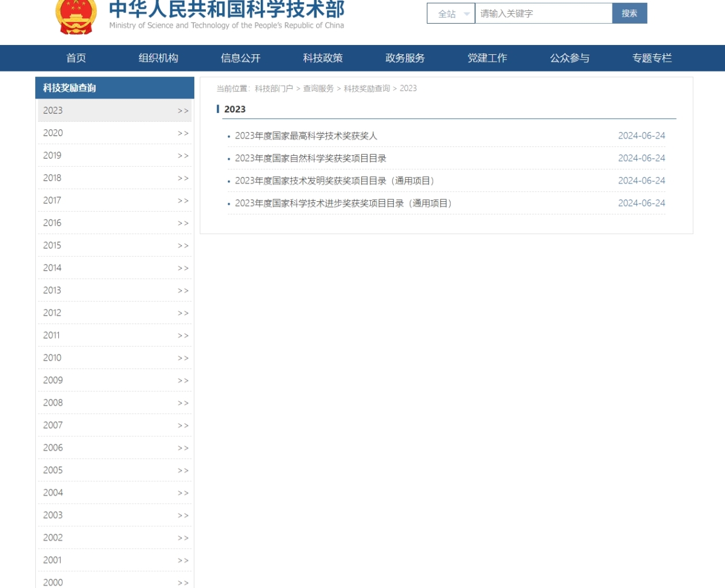Click 查询服务 in the breadcrumb
Screen dimensions: 725x588
(x=318, y=89)
